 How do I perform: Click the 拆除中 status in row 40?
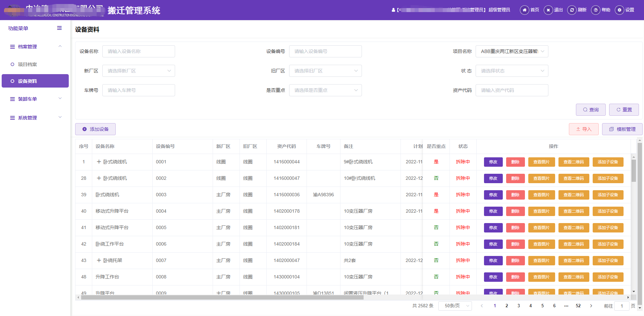[463, 211]
